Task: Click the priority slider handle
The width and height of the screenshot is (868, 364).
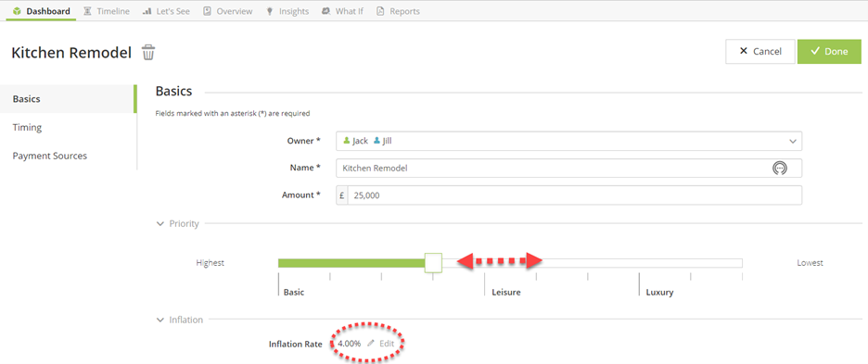Action: coord(433,263)
